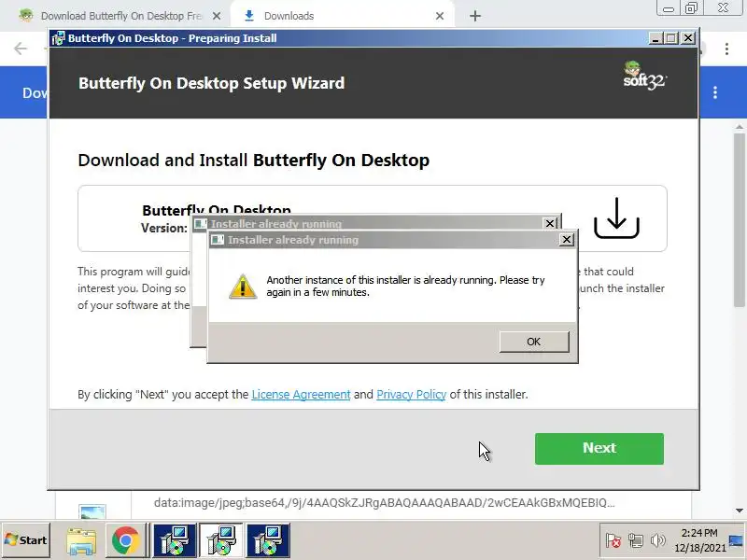Image resolution: width=747 pixels, height=560 pixels.
Task: Close the Downloads browser tab
Action: pyautogui.click(x=440, y=16)
